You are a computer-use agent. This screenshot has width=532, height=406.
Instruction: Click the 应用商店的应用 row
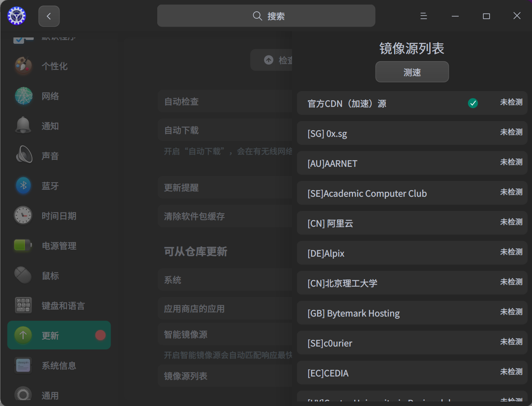coord(225,309)
